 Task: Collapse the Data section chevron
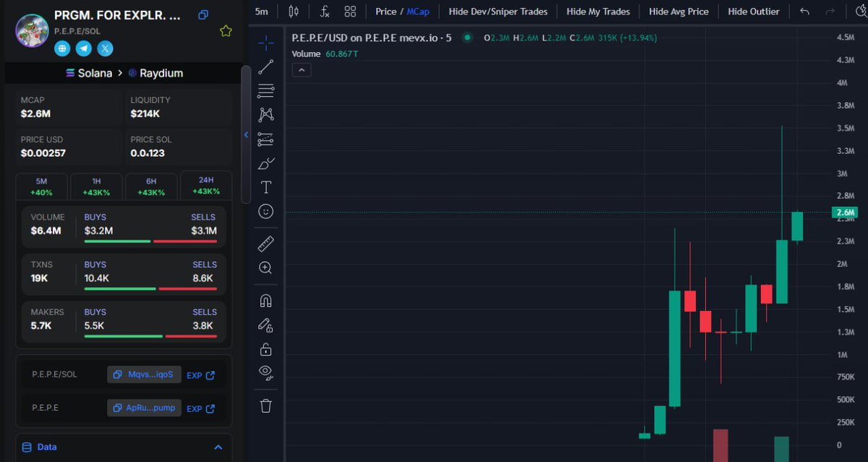pos(218,448)
